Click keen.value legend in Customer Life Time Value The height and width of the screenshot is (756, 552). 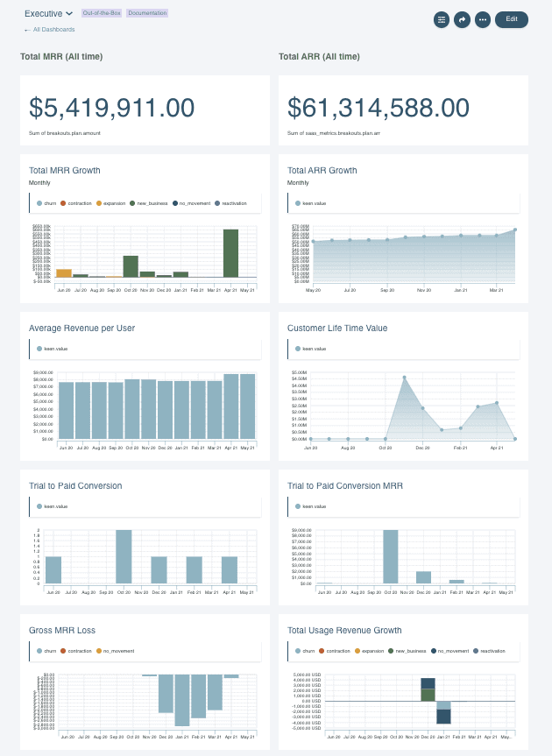310,349
